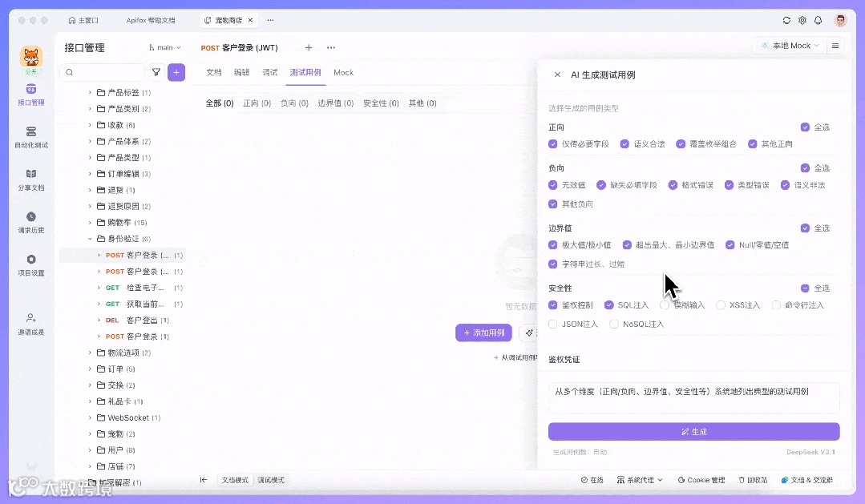Uncheck SQL注入 checkbox
Image resolution: width=865 pixels, height=504 pixels.
(609, 305)
